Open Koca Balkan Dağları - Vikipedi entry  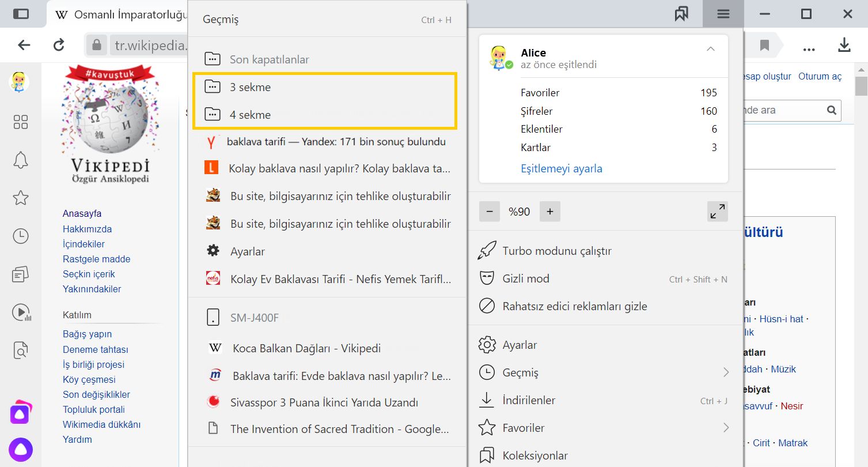[x=327, y=348]
